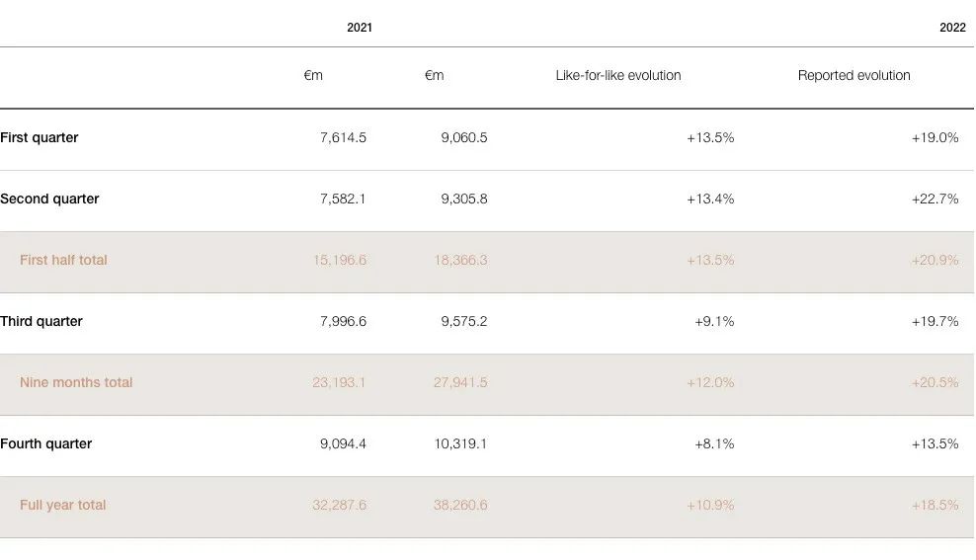Click the 2022 column header
976x560 pixels.
click(x=952, y=28)
